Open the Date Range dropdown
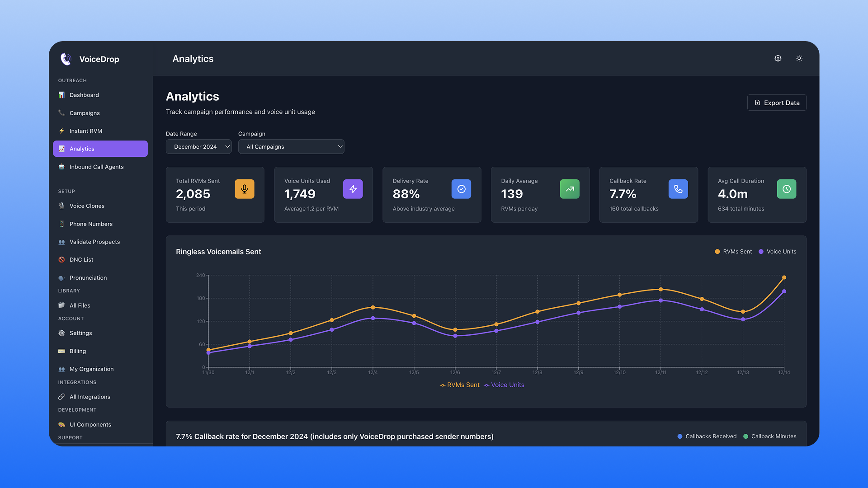Viewport: 868px width, 488px height. pos(198,147)
